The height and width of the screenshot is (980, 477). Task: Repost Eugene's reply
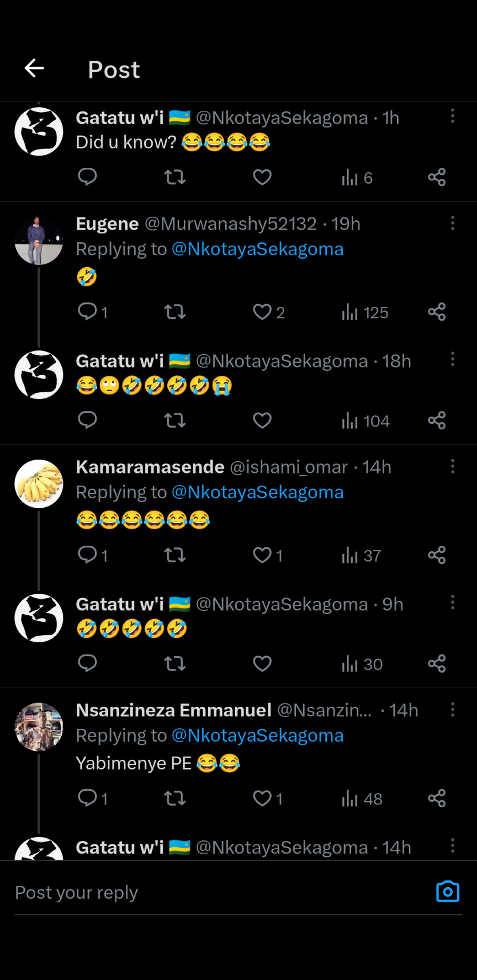pos(174,312)
